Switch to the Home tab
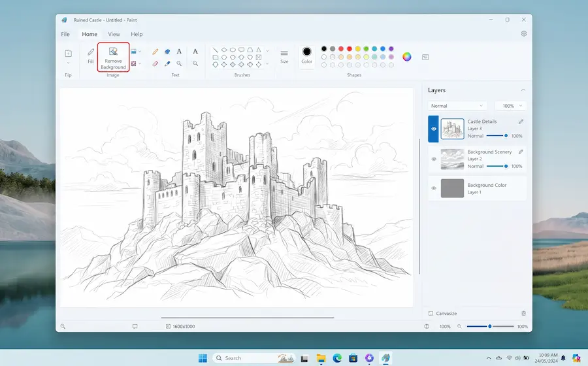 click(90, 34)
